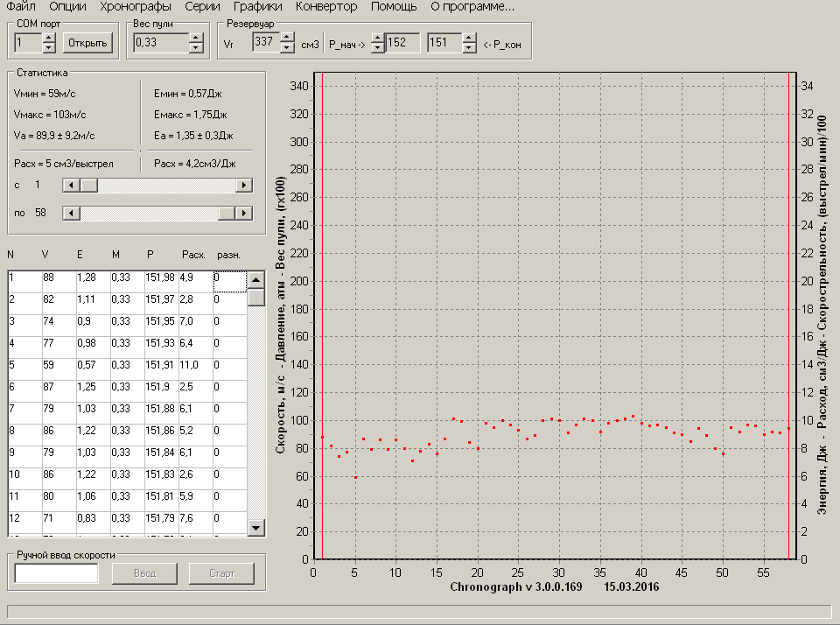
Task: Open the Графики menu
Action: point(257,7)
